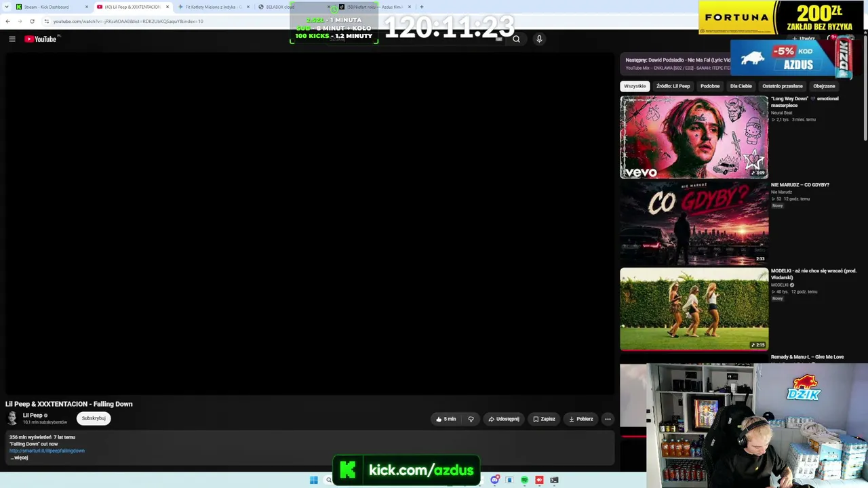Open the Discord icon with notification badge

(495, 480)
